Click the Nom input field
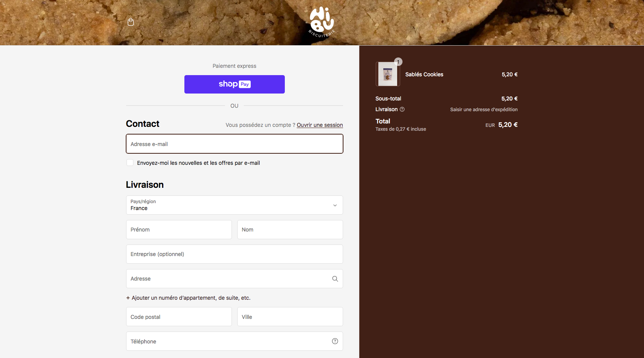The width and height of the screenshot is (644, 358). 290,230
